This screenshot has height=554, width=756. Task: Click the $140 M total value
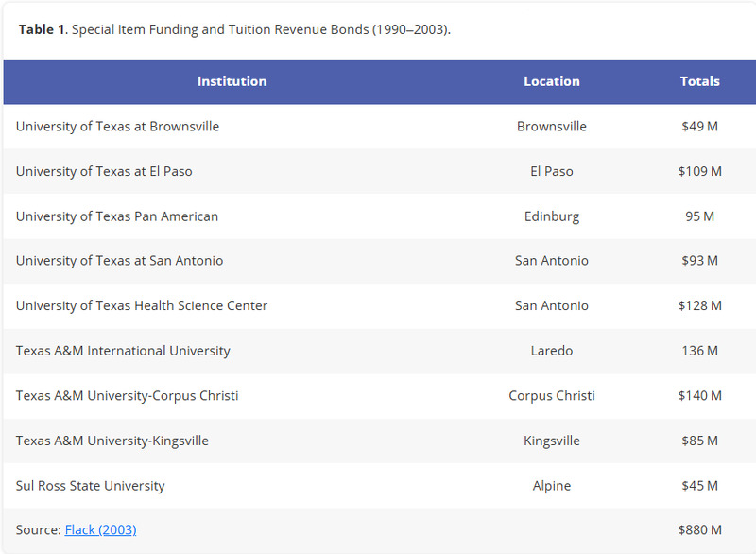(699, 396)
